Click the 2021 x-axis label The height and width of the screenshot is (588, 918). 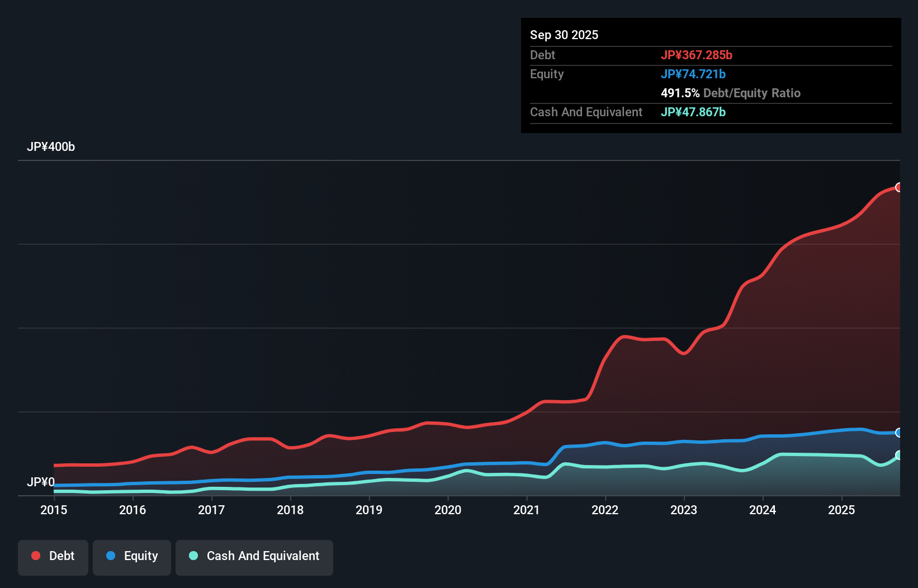(x=527, y=510)
